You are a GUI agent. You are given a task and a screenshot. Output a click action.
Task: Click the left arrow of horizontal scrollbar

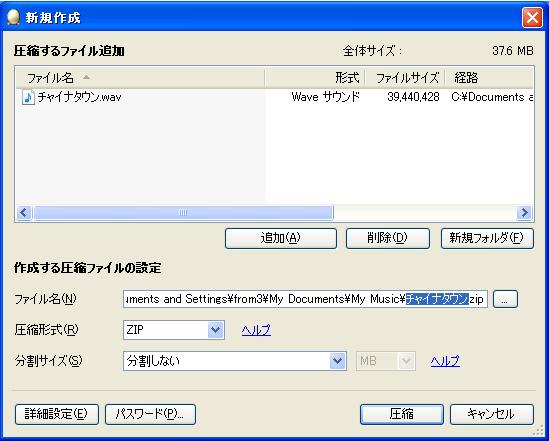click(24, 212)
